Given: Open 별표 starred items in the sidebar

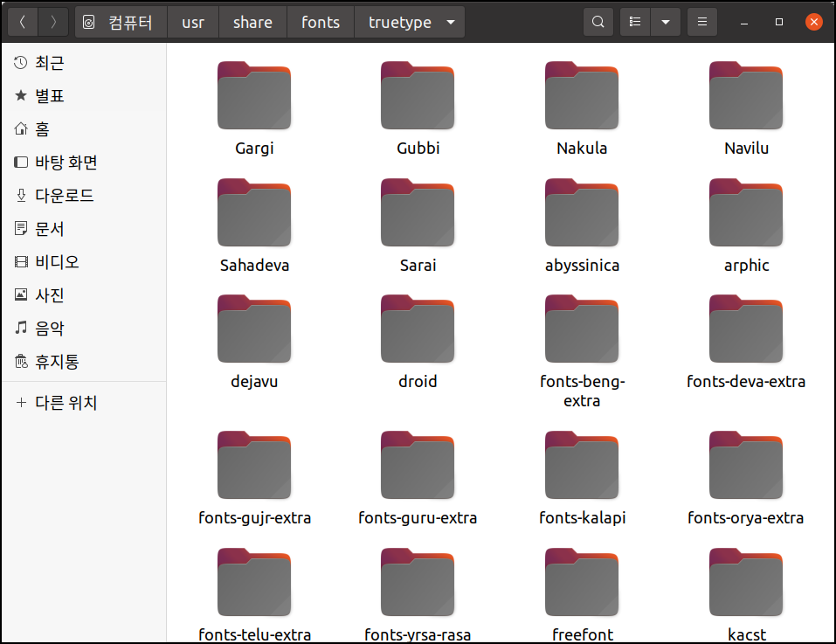Looking at the screenshot, I should point(84,96).
